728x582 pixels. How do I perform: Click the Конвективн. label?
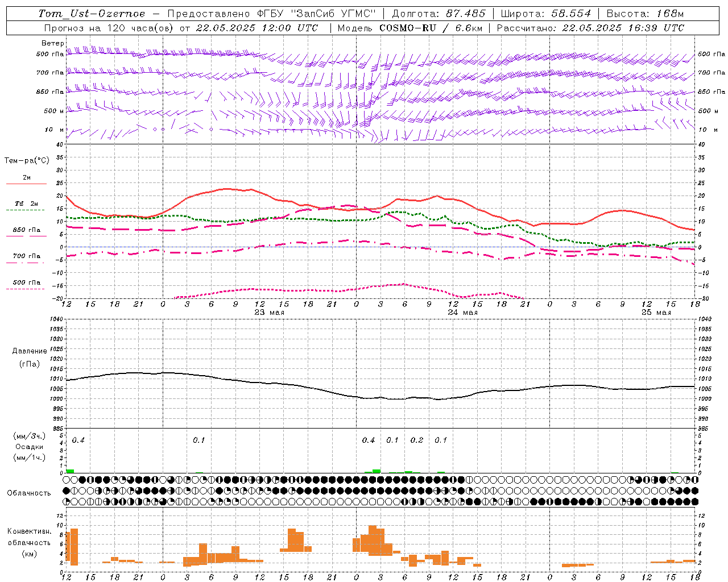(x=30, y=531)
